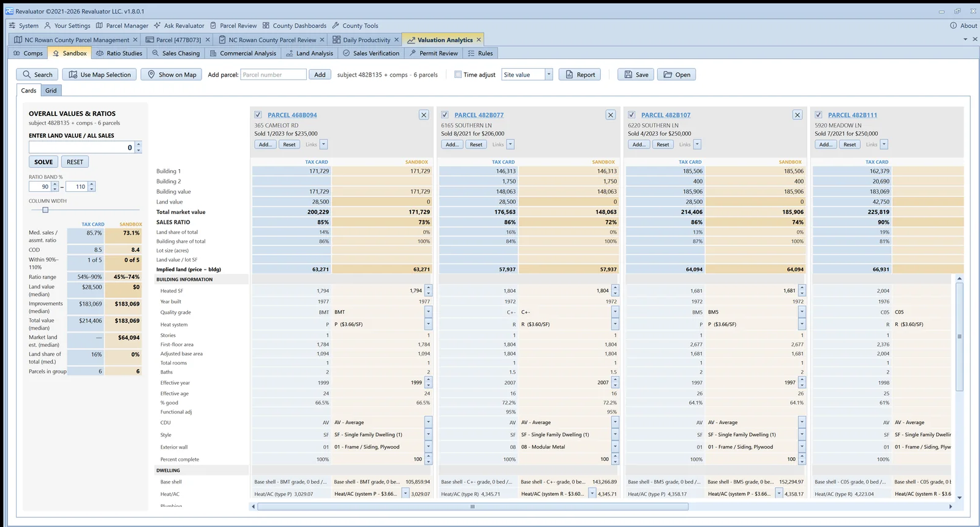Click the Column Width slider handle
Viewport: 980px width, 527px height.
coord(45,210)
